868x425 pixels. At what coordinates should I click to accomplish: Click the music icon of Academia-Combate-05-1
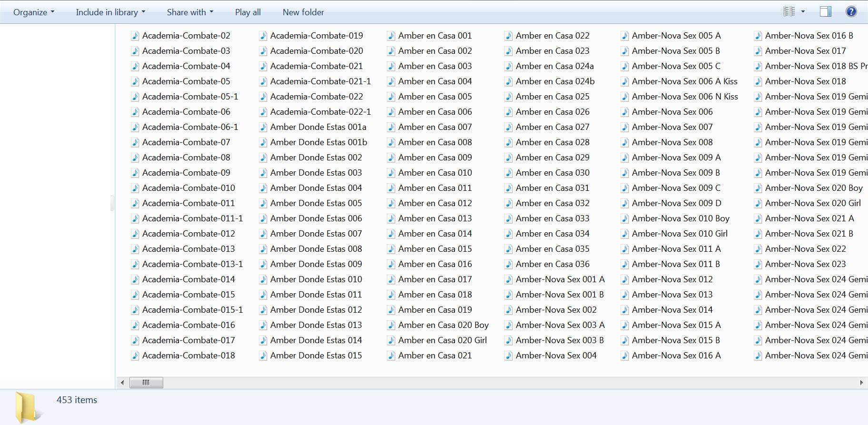(135, 97)
